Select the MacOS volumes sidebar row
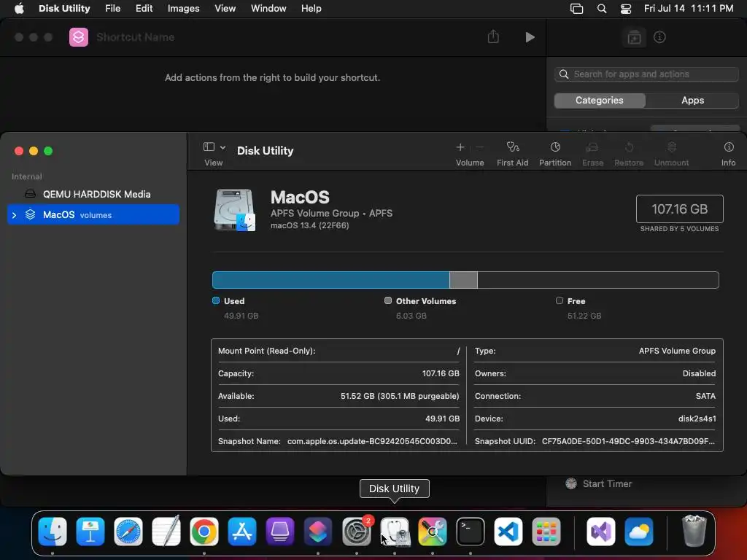The height and width of the screenshot is (560, 747). coord(93,214)
